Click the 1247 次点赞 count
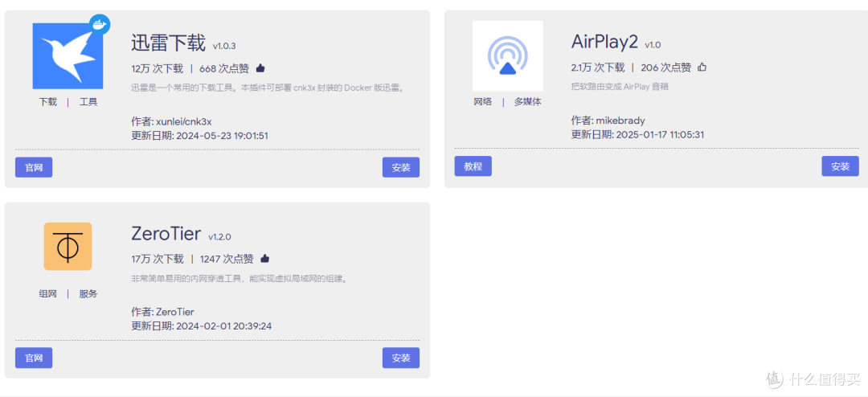 pos(227,259)
